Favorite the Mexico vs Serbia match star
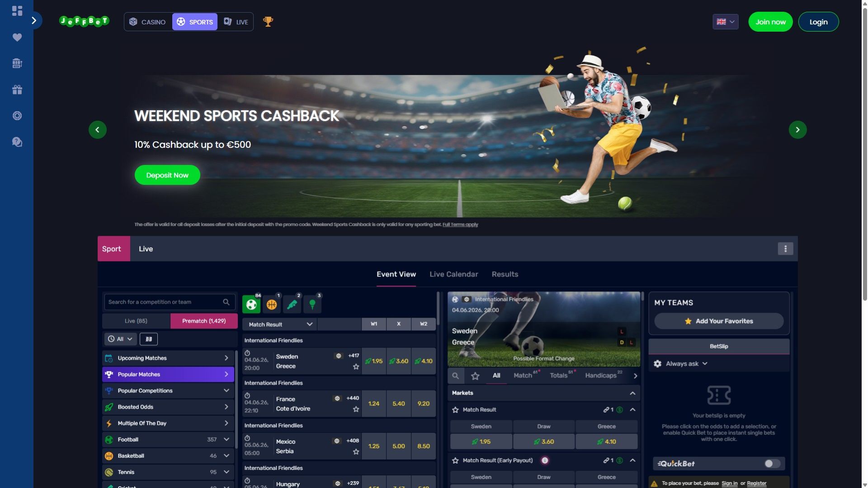 (x=356, y=451)
